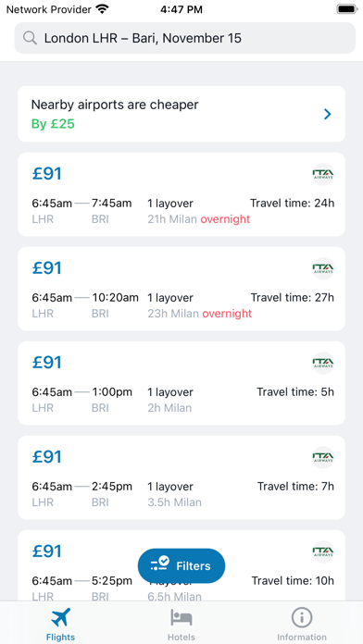
Task: Tap the By £25 savings text
Action: (x=53, y=124)
